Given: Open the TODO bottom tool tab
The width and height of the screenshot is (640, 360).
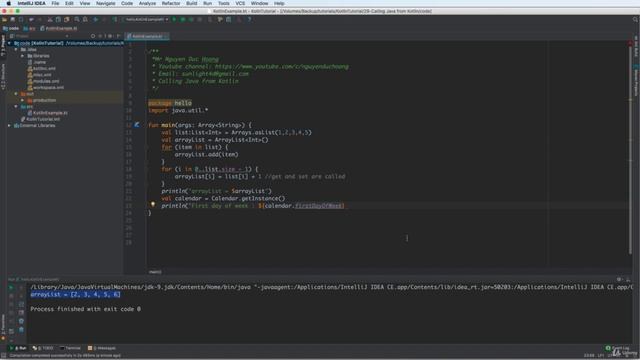Looking at the screenshot, I should click(43, 348).
